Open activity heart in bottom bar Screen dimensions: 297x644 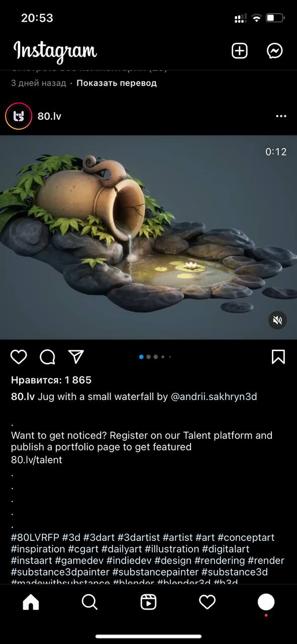point(207,602)
